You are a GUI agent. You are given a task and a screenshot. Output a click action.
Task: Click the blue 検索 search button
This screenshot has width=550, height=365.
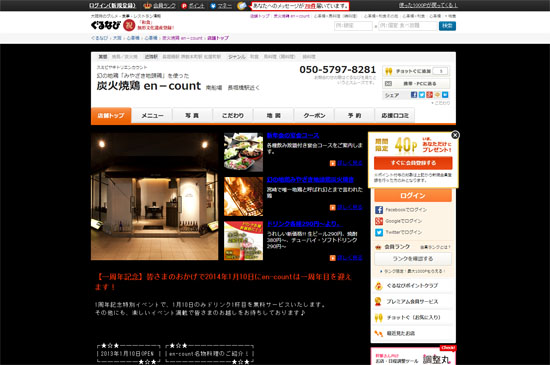447,26
